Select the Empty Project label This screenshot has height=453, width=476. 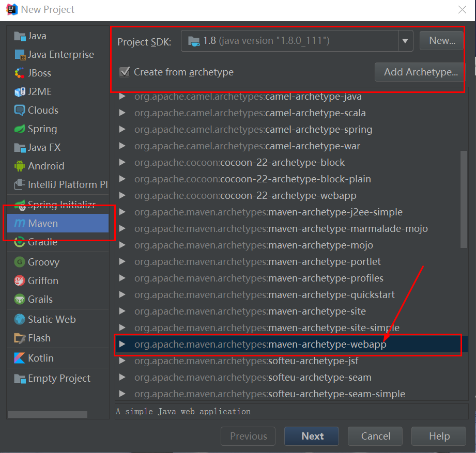(59, 378)
